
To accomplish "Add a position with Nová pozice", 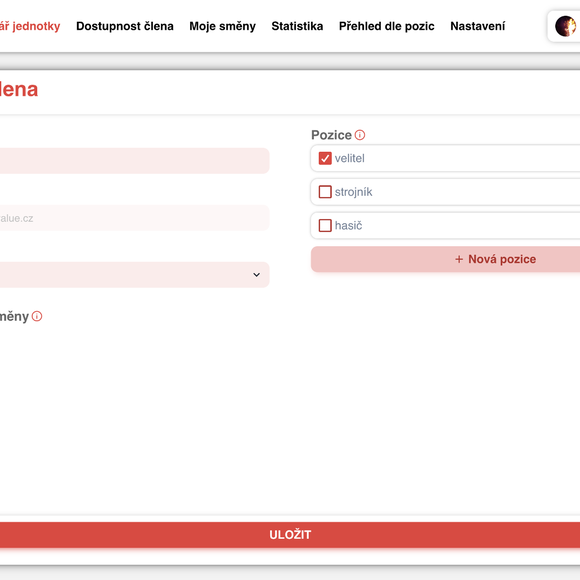I will click(x=445, y=259).
